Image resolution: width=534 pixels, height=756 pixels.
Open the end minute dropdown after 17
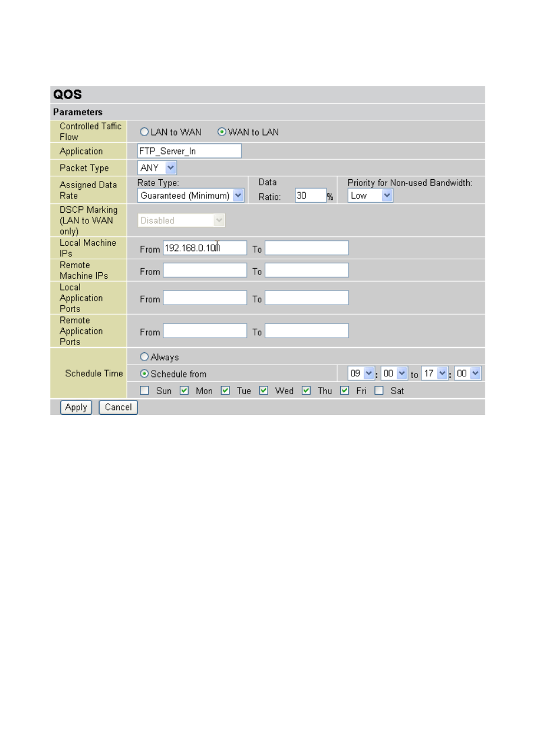tap(468, 374)
